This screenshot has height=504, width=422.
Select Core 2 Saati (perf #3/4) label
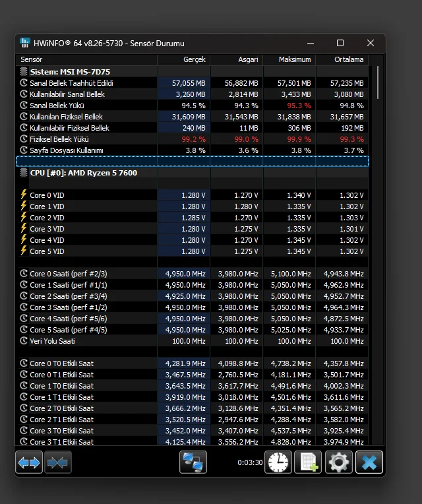pyautogui.click(x=69, y=296)
